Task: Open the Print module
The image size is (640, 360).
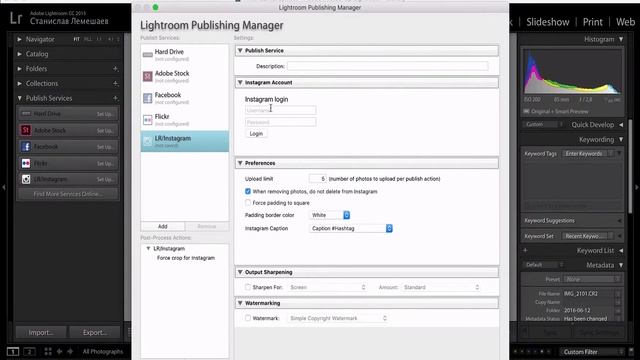Action: [592, 22]
